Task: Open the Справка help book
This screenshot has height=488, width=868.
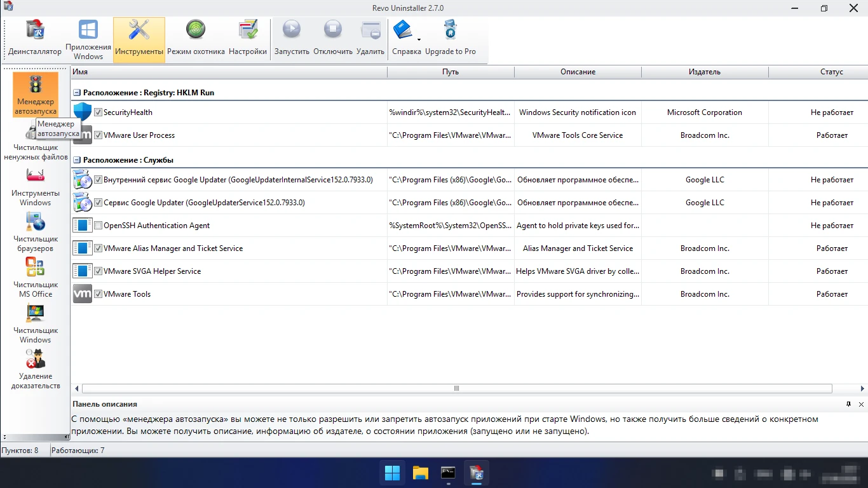Action: click(x=403, y=30)
